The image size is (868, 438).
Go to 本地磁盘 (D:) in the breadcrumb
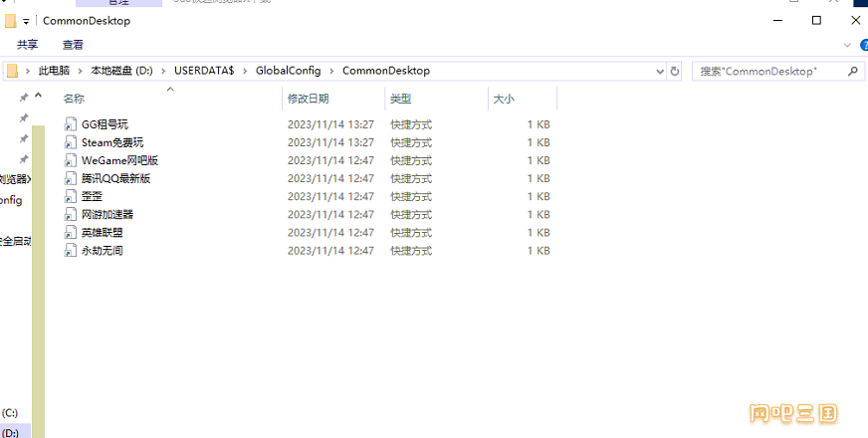coord(121,71)
